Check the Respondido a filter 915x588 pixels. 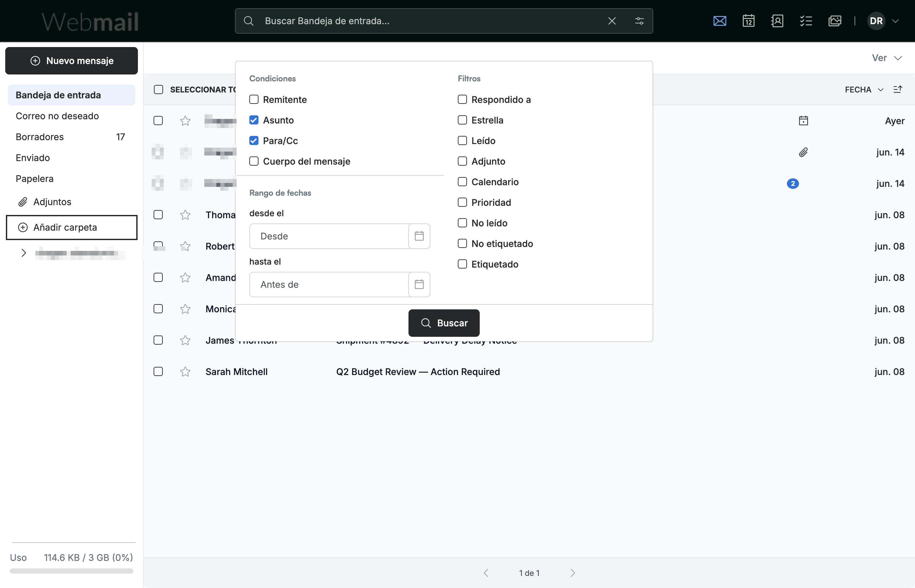[462, 100]
